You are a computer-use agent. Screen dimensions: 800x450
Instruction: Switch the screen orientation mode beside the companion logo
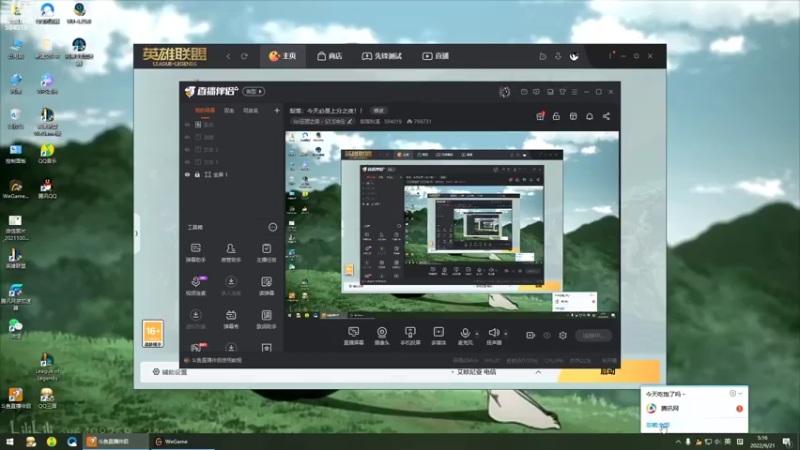(x=254, y=91)
